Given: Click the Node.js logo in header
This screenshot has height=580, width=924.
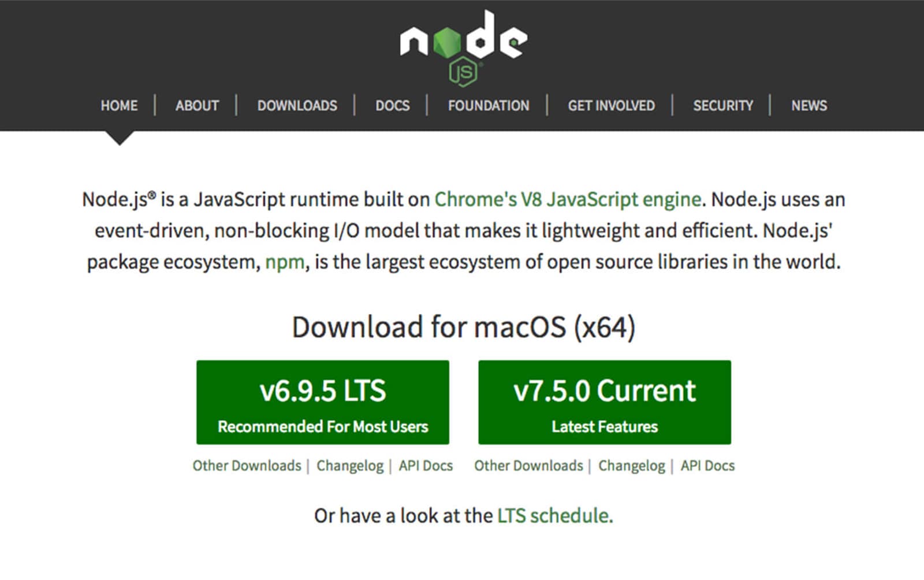Looking at the screenshot, I should coord(463,47).
